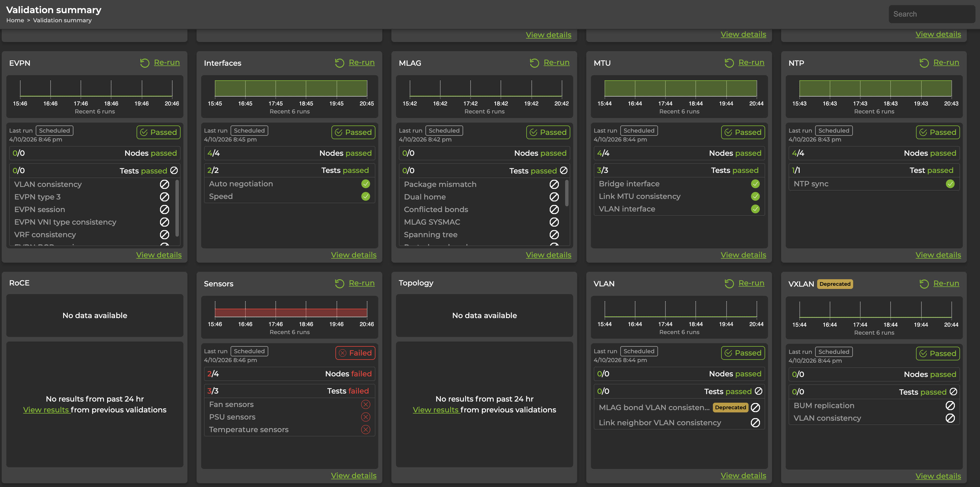Click the check icon next to NTP sync
This screenshot has height=487, width=980.
pyautogui.click(x=950, y=184)
